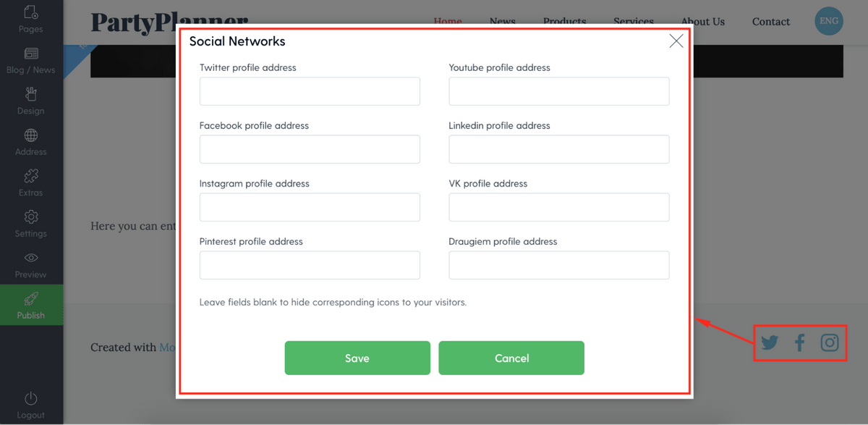
Task: Close the Social Networks dialog
Action: pyautogui.click(x=676, y=41)
